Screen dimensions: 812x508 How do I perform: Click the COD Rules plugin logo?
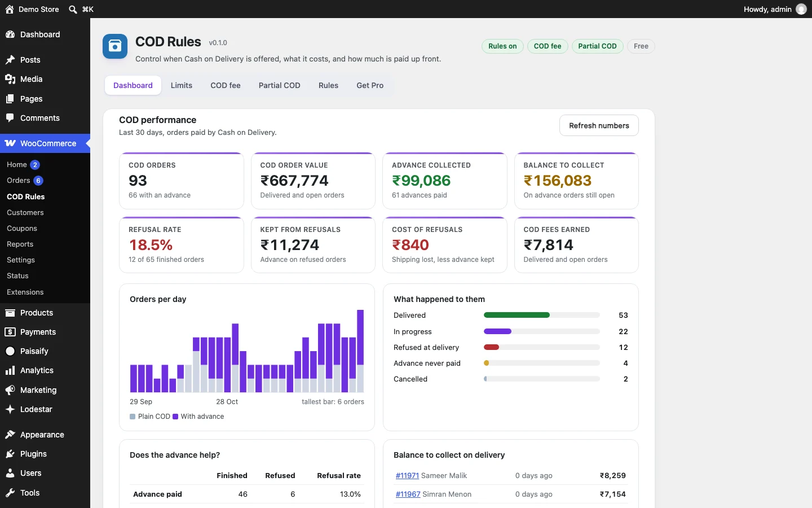coord(115,46)
